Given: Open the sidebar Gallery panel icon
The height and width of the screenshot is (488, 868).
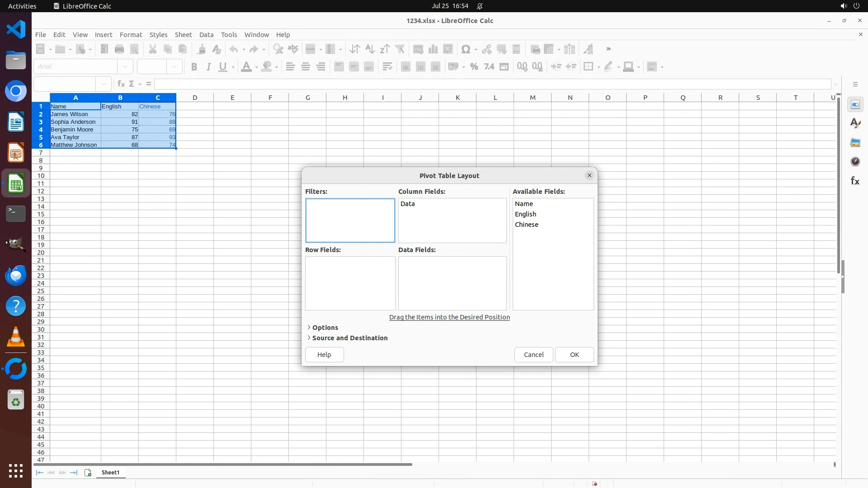Looking at the screenshot, I should (855, 143).
